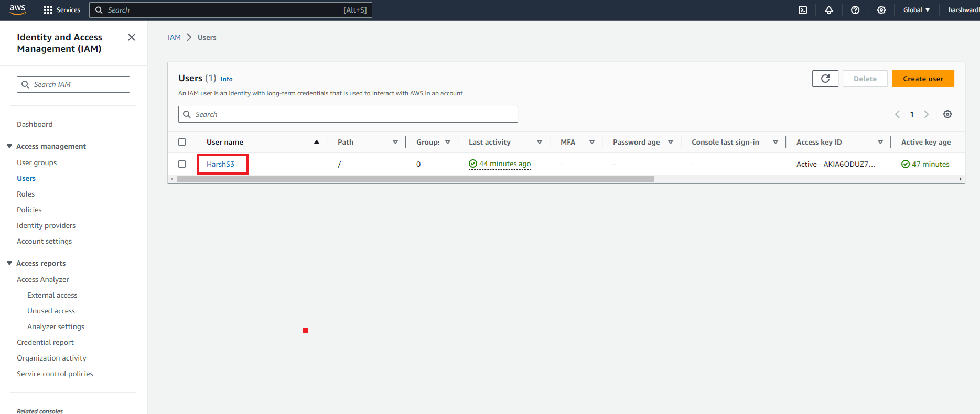Viewport: 980px width, 414px height.
Task: Open the account name menu in the top bar
Action: click(964, 10)
